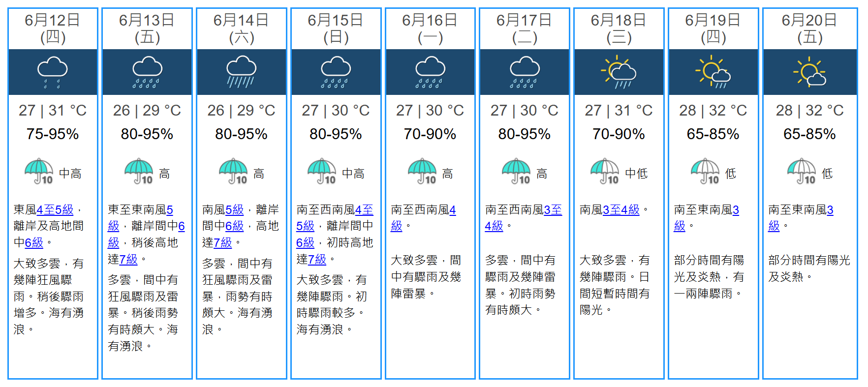Screen dimensions: 868x387
Task: Open the 4至5級 wind force link for June 12
Action: coord(55,210)
